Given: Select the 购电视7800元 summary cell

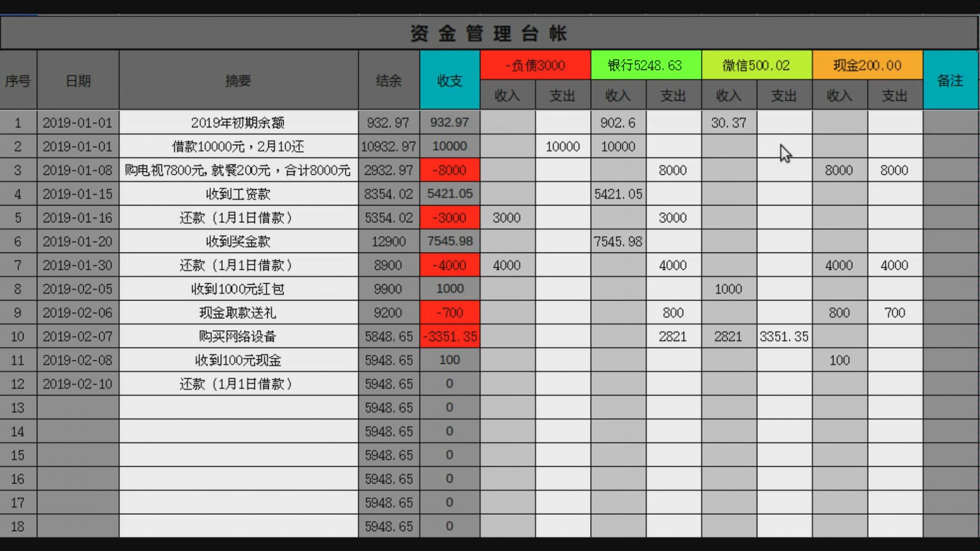Looking at the screenshot, I should 239,170.
